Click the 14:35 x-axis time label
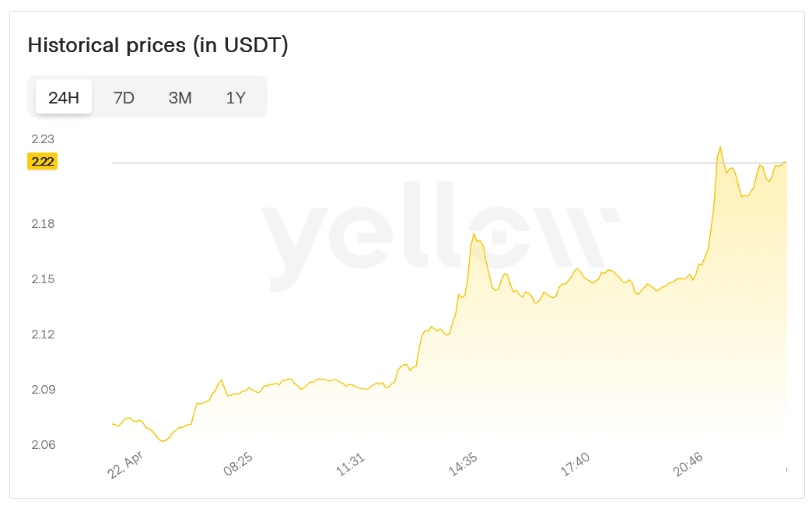The width and height of the screenshot is (812, 508). click(x=464, y=464)
